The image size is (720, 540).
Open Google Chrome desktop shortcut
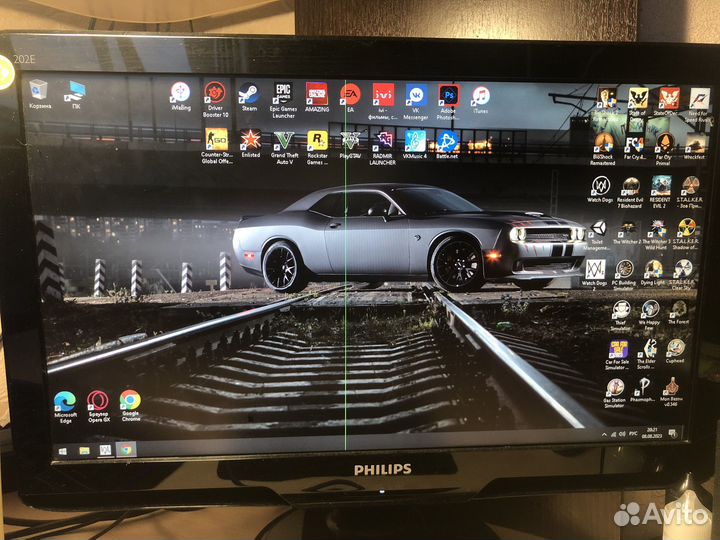tap(130, 401)
